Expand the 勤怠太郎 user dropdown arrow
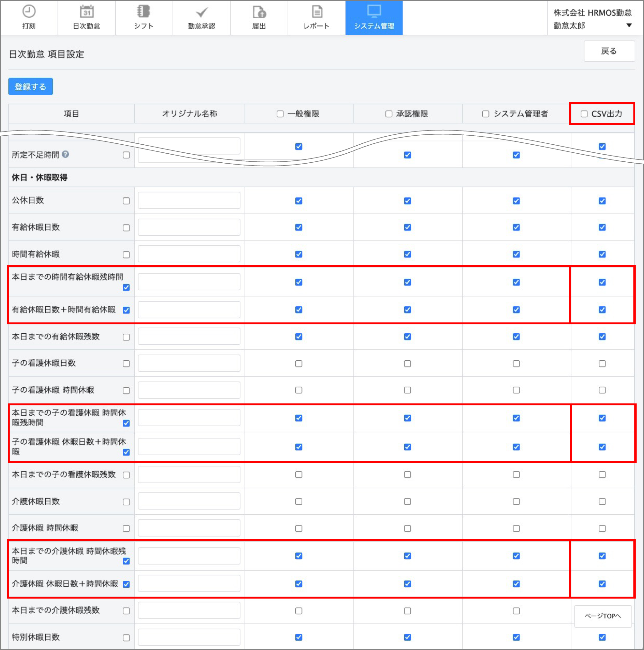 coord(629,26)
